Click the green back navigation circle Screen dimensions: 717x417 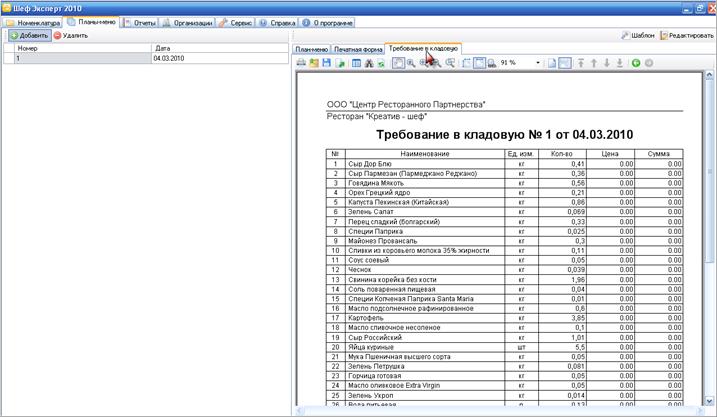636,63
